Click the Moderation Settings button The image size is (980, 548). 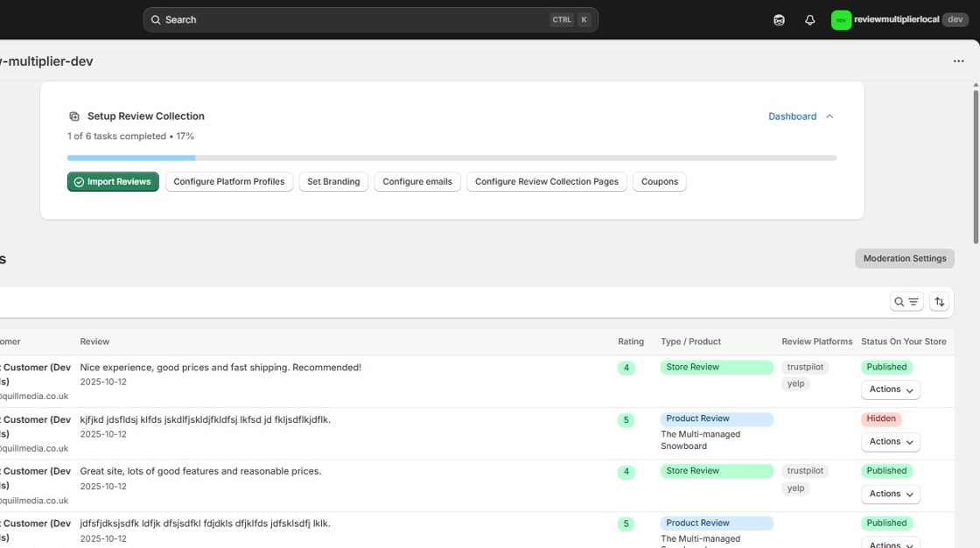(904, 258)
